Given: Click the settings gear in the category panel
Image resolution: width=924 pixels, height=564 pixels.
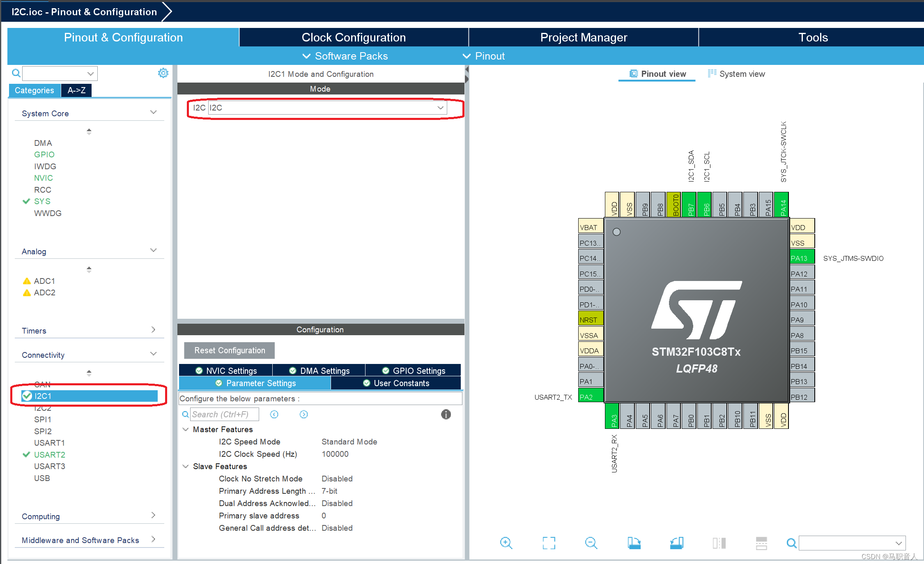Looking at the screenshot, I should click(163, 73).
